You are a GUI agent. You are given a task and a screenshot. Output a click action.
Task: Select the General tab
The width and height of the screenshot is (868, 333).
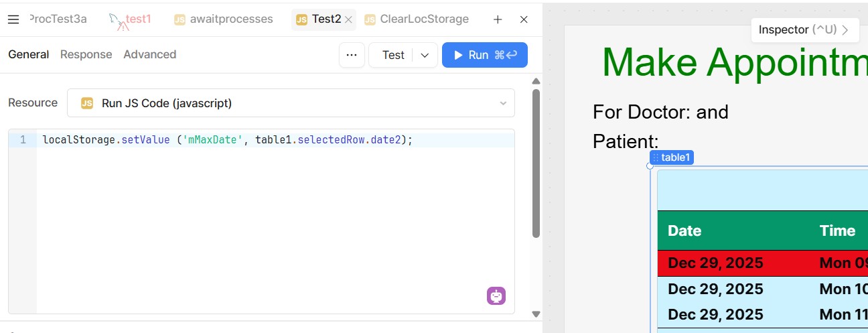tap(28, 54)
